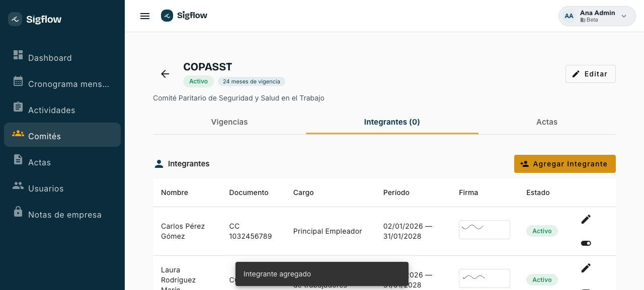Switch to the Vigencias tab
This screenshot has height=290, width=644.
(x=229, y=122)
